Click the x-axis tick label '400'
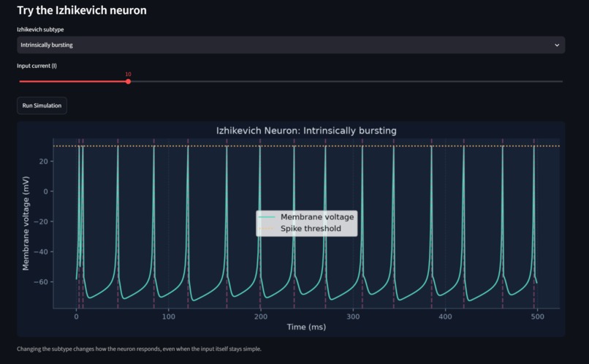 [x=445, y=316]
